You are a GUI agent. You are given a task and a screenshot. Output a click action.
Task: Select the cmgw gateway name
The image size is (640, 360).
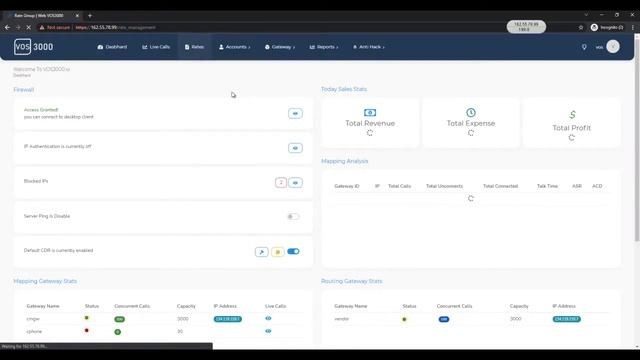pos(33,319)
